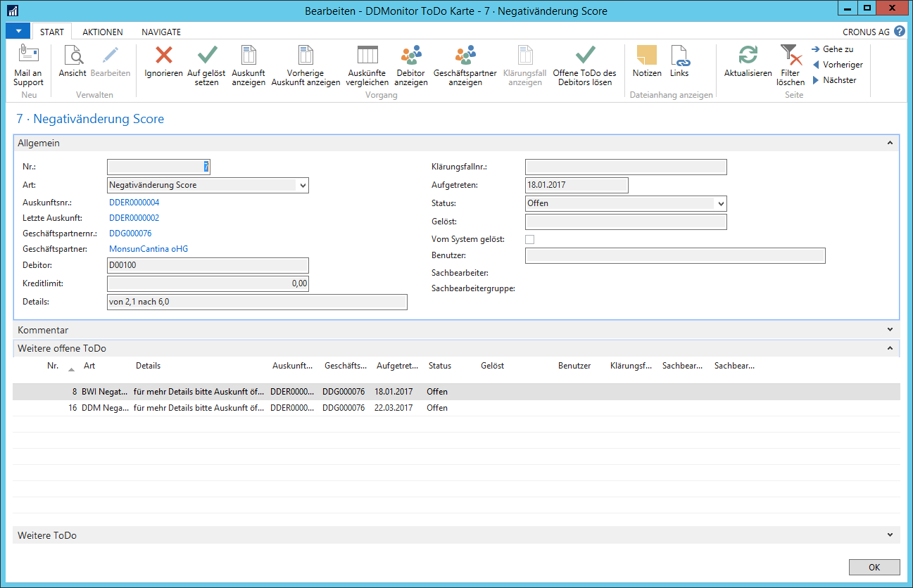The image size is (913, 588).
Task: Set ToDo to Auf gelöst setzen
Action: tap(207, 66)
